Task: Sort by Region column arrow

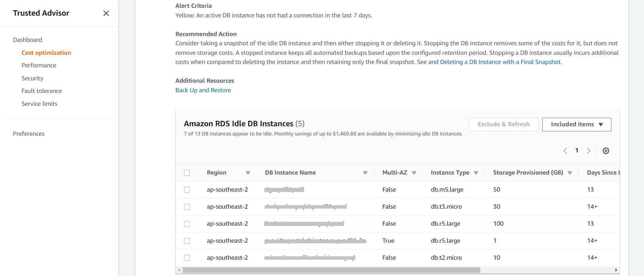Action: [248, 173]
